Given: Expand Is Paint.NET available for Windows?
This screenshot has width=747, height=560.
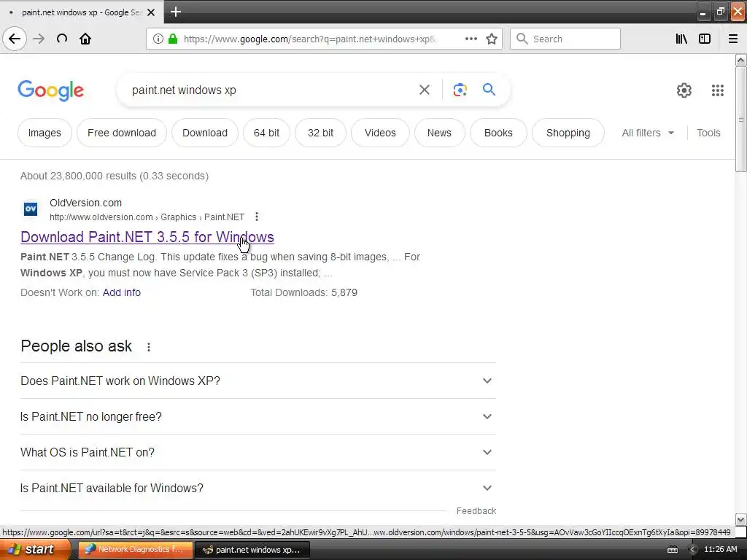Looking at the screenshot, I should click(258, 488).
